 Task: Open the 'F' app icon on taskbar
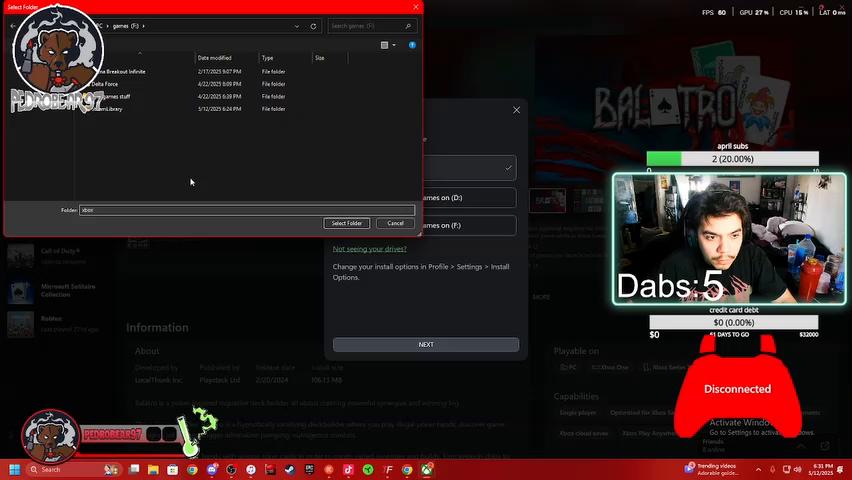tap(388, 470)
